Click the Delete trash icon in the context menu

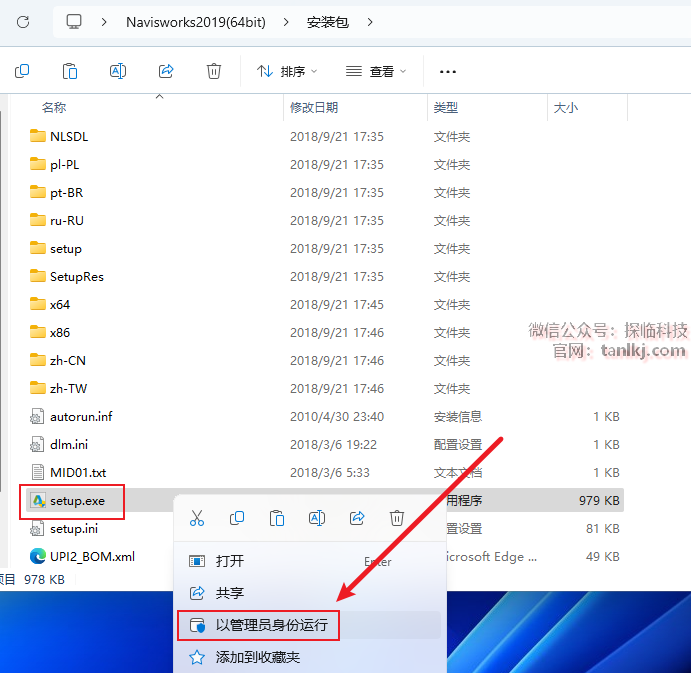[397, 518]
